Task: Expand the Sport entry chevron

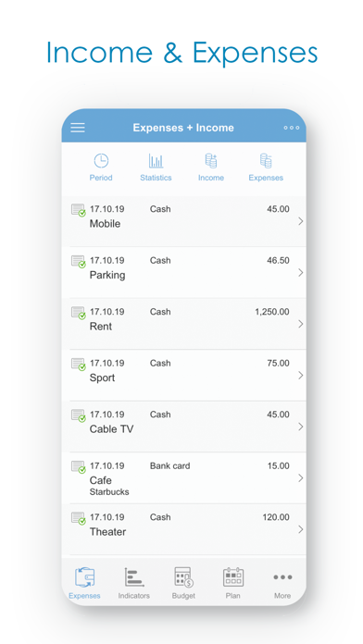Action: point(301,375)
